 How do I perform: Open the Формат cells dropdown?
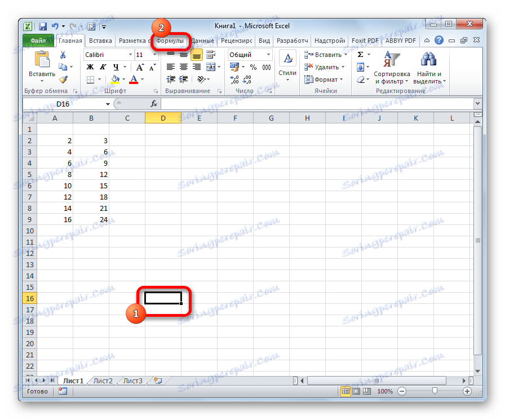click(x=324, y=79)
